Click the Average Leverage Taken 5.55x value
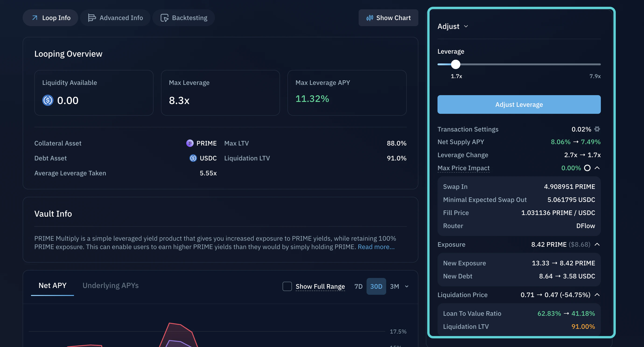Viewport: 644px width, 347px height. [208, 173]
